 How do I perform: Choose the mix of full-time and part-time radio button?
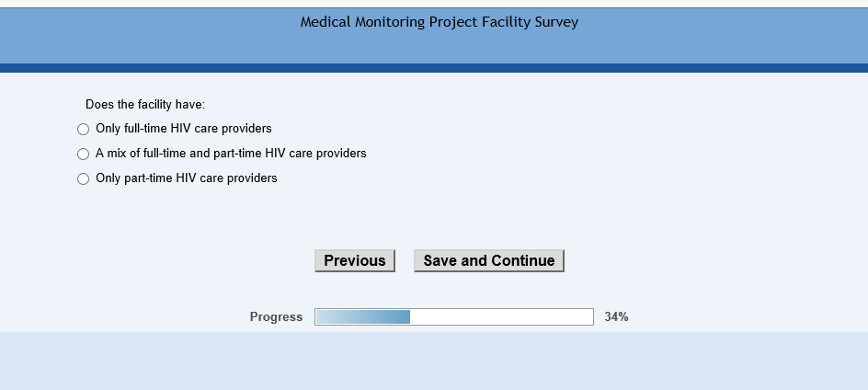point(84,155)
